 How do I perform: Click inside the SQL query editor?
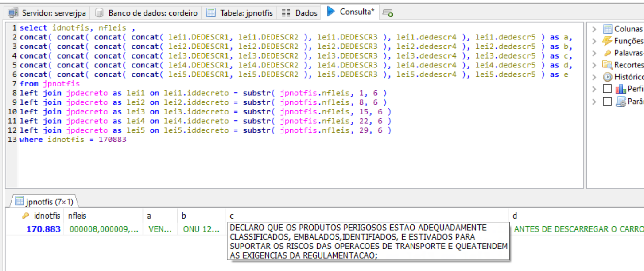(x=292, y=164)
